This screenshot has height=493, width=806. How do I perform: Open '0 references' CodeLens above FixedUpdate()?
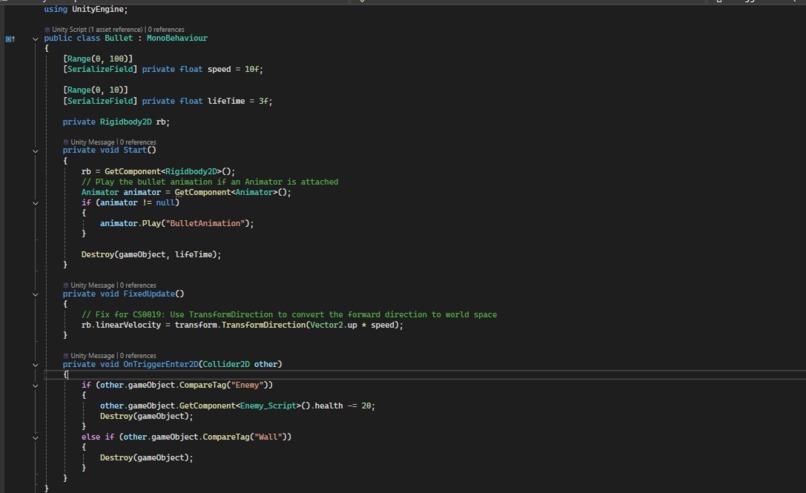[138, 285]
